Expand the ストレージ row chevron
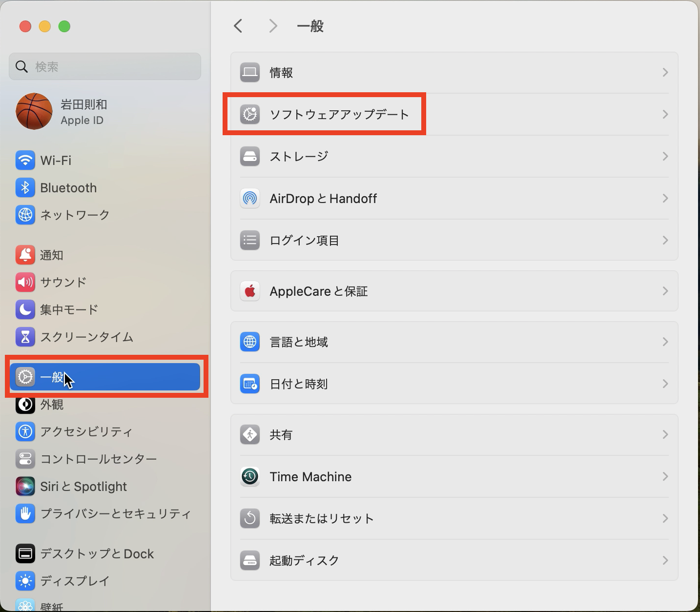The image size is (700, 612). pos(665,156)
